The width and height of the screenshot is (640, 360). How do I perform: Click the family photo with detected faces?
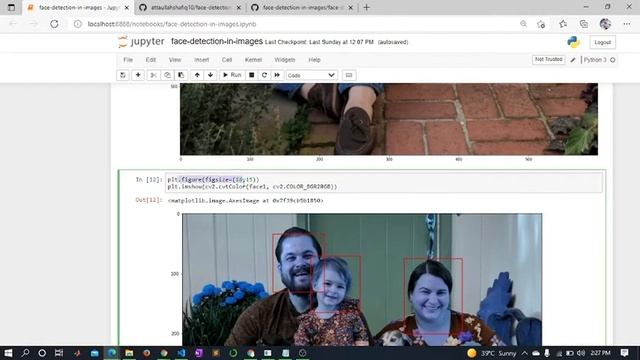tap(362, 280)
